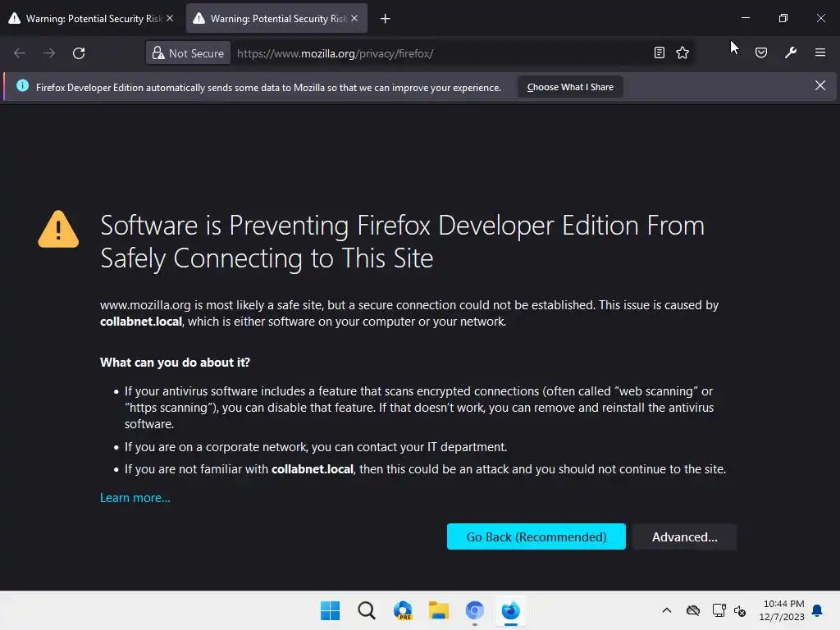
Task: Open taskbar Search
Action: pyautogui.click(x=367, y=610)
